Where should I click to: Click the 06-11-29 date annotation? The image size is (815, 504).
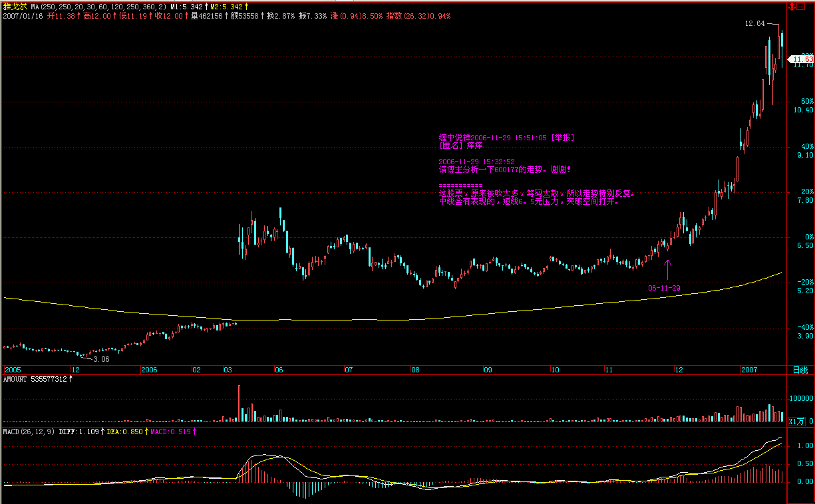tap(664, 289)
